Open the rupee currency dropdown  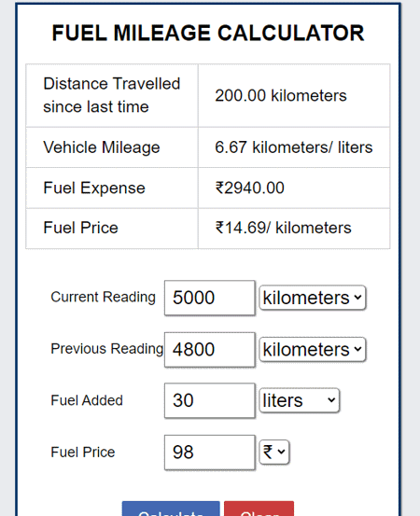tap(274, 453)
